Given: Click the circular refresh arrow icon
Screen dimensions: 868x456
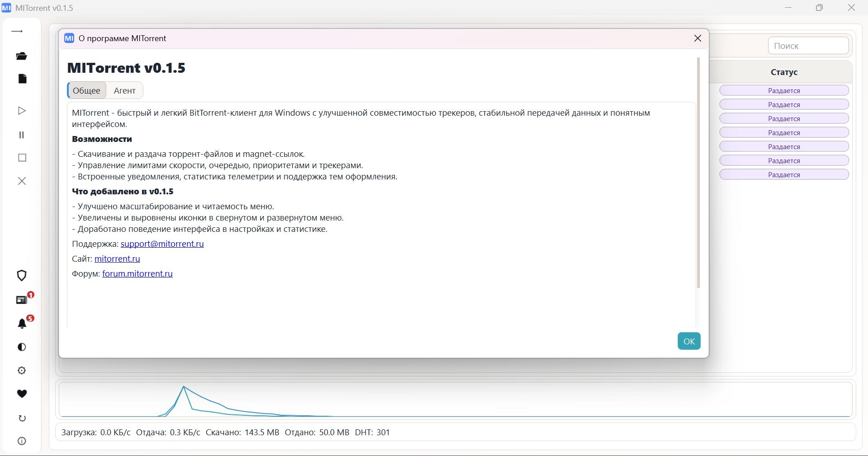Looking at the screenshot, I should (x=22, y=418).
